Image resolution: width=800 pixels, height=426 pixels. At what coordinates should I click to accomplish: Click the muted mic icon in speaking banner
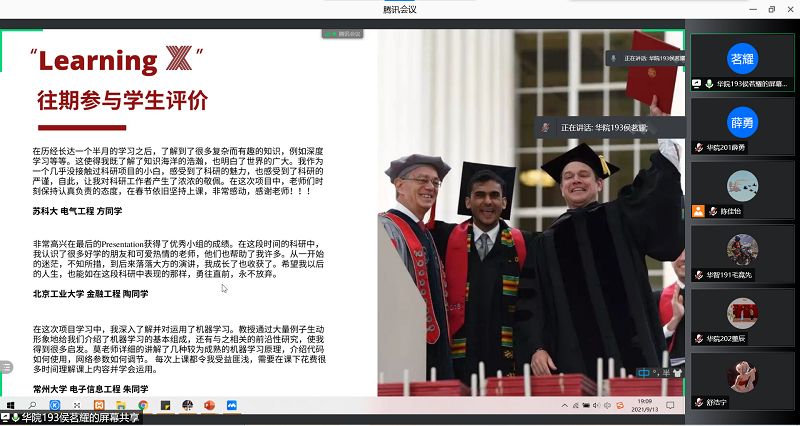tap(546, 128)
